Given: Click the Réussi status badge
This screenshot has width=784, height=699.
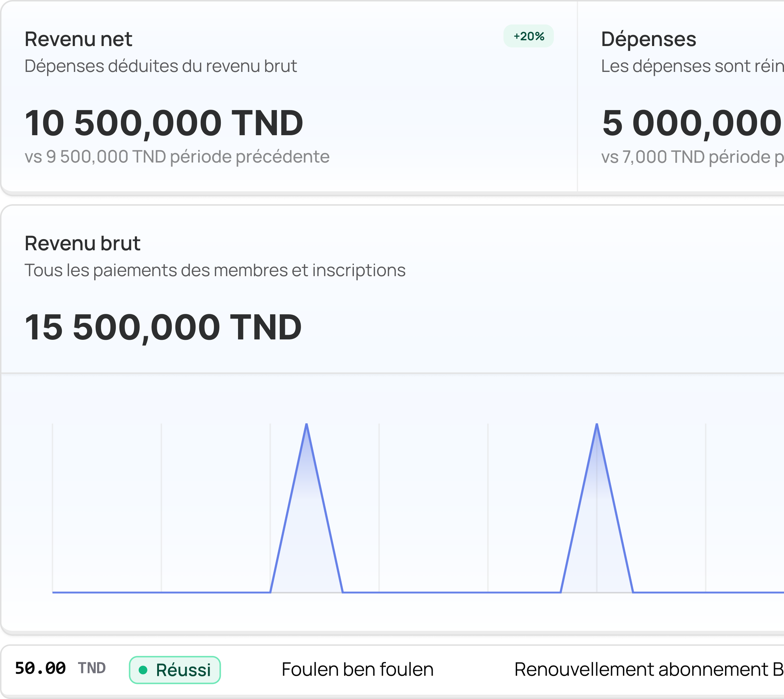Looking at the screenshot, I should [175, 670].
